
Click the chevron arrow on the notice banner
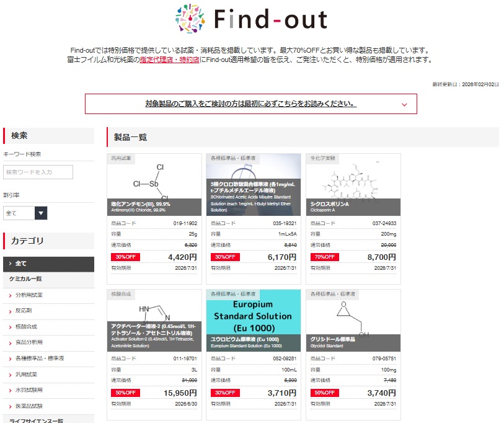point(404,105)
